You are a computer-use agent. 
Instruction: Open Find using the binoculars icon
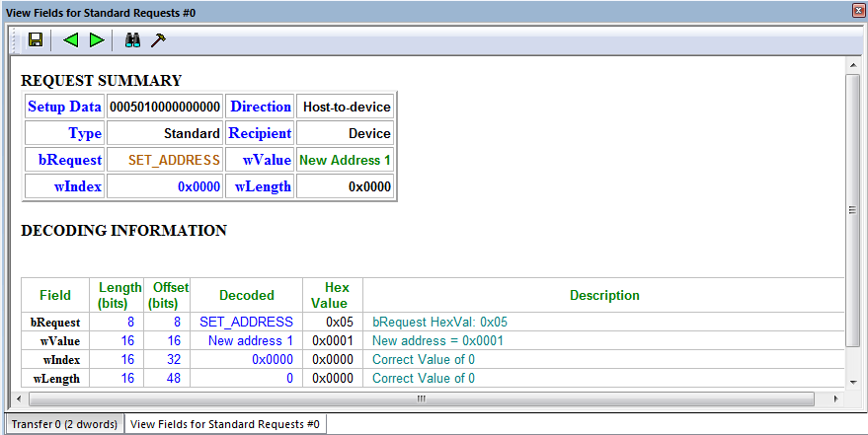pos(132,39)
